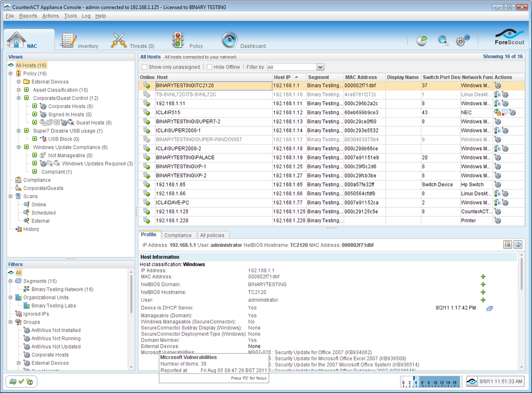Open the Policy traffic-light tab

click(187, 41)
